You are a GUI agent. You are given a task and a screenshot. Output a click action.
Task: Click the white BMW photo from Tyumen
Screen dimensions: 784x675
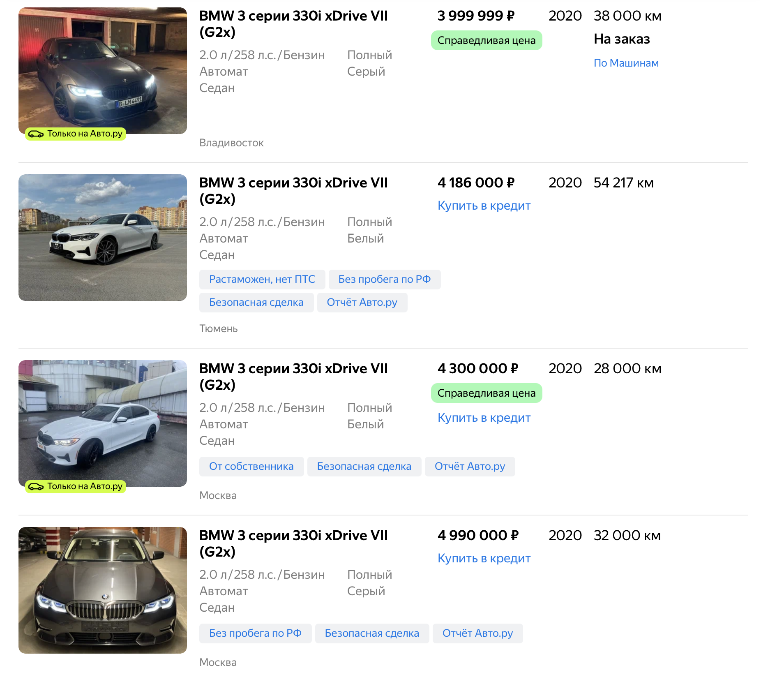tap(102, 237)
